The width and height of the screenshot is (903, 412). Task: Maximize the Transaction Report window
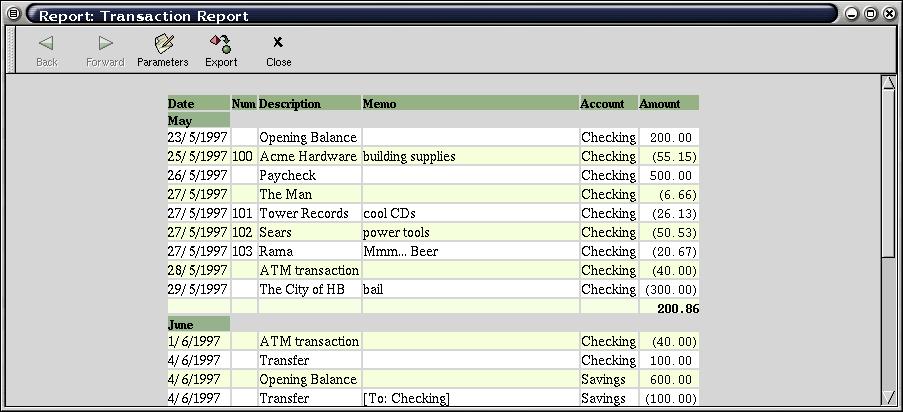(870, 14)
